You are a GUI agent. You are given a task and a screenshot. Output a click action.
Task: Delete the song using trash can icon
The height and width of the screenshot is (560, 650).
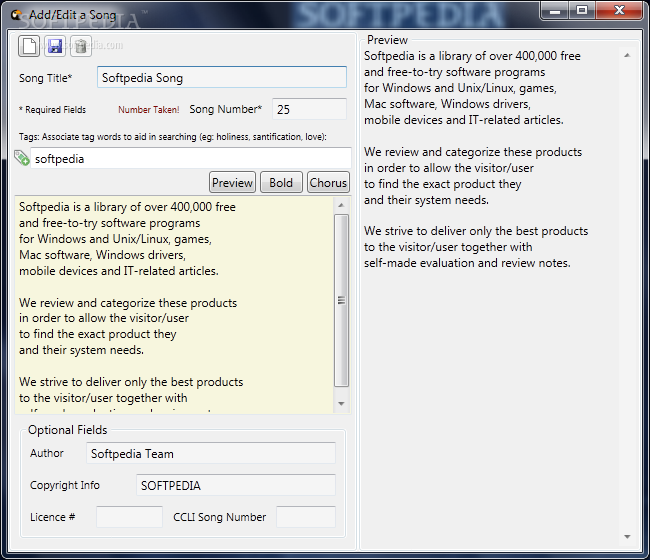click(x=81, y=46)
